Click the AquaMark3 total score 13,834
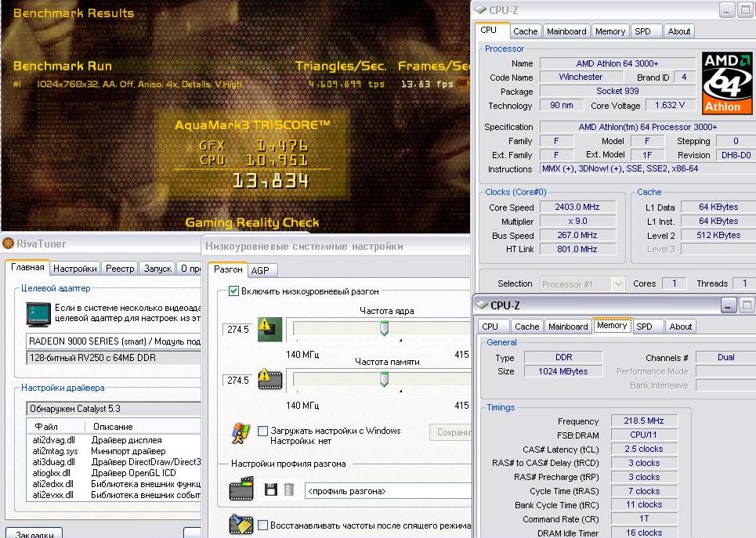The width and height of the screenshot is (756, 538). [270, 181]
